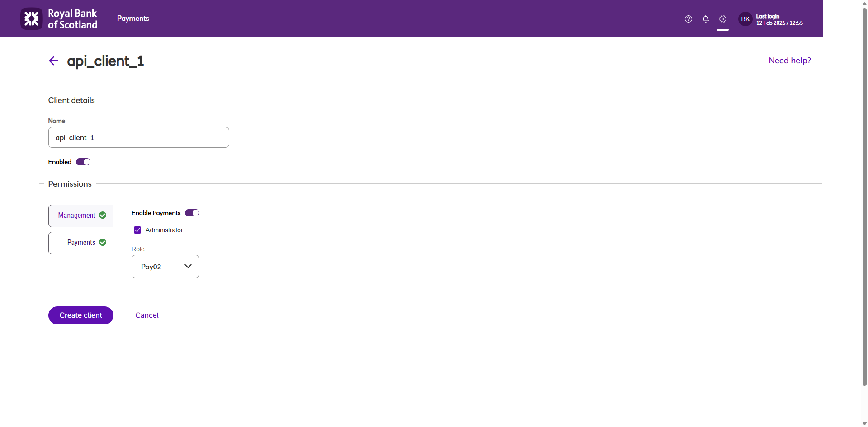Open the settings gear icon
The width and height of the screenshot is (868, 427).
pyautogui.click(x=723, y=19)
